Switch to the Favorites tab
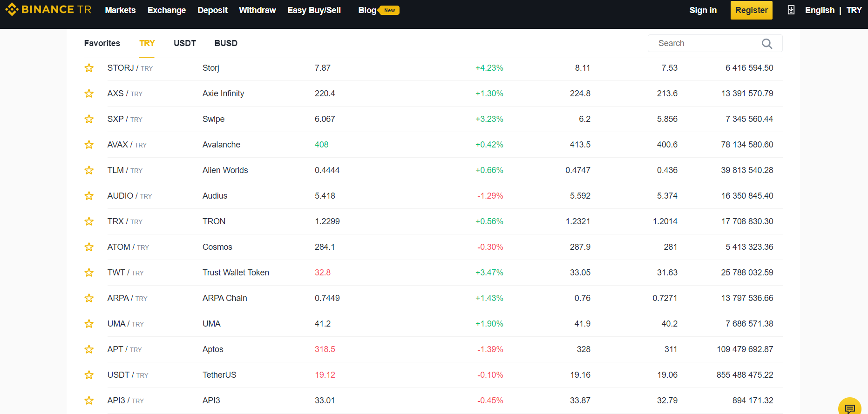This screenshot has height=414, width=868. point(102,43)
